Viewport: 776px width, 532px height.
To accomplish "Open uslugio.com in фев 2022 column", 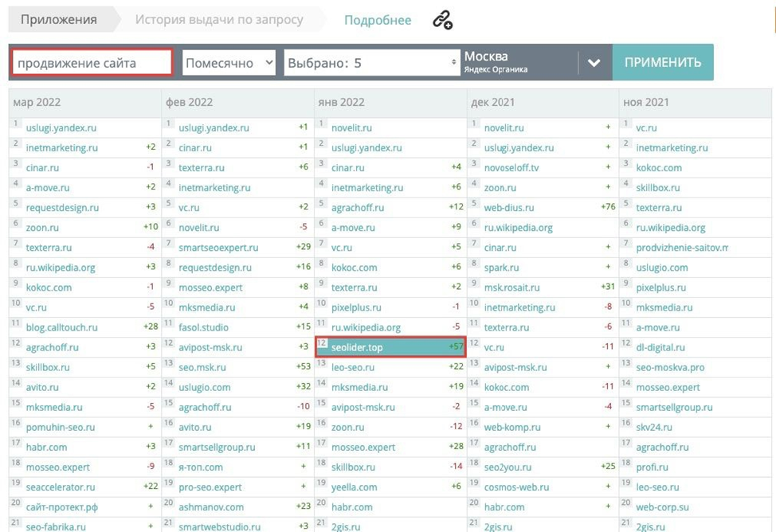I will [x=205, y=387].
